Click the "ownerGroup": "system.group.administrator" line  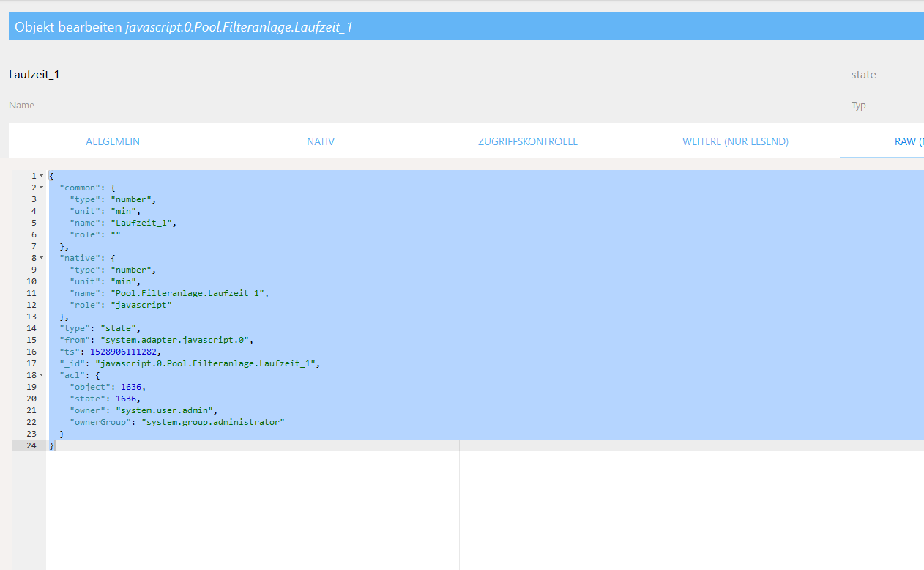pyautogui.click(x=177, y=422)
